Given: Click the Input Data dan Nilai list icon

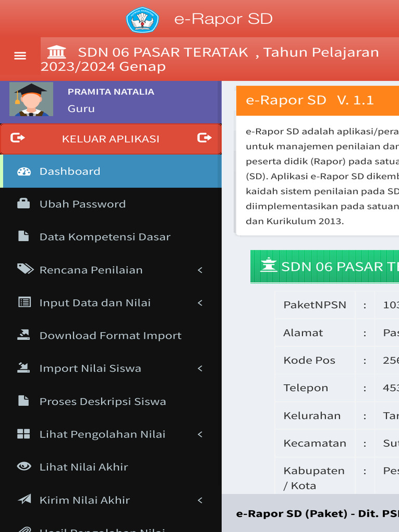Looking at the screenshot, I should tap(24, 302).
